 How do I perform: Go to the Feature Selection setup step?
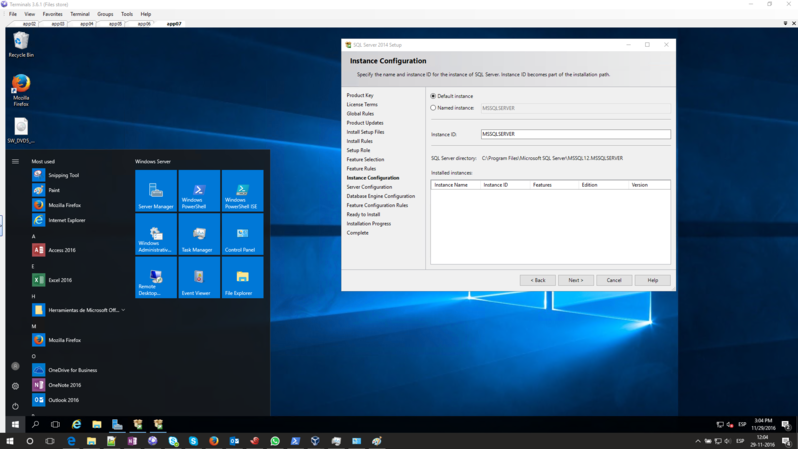pos(365,159)
